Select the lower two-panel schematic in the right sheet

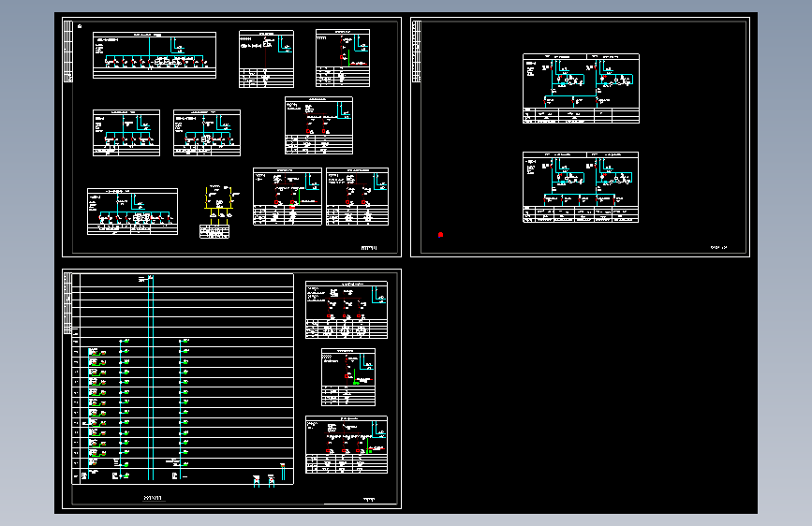tap(581, 187)
